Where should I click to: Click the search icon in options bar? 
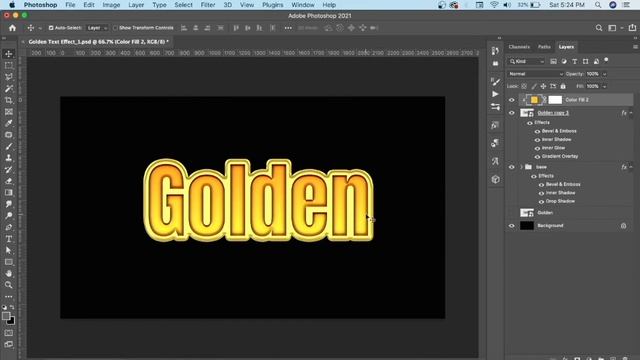pos(599,28)
